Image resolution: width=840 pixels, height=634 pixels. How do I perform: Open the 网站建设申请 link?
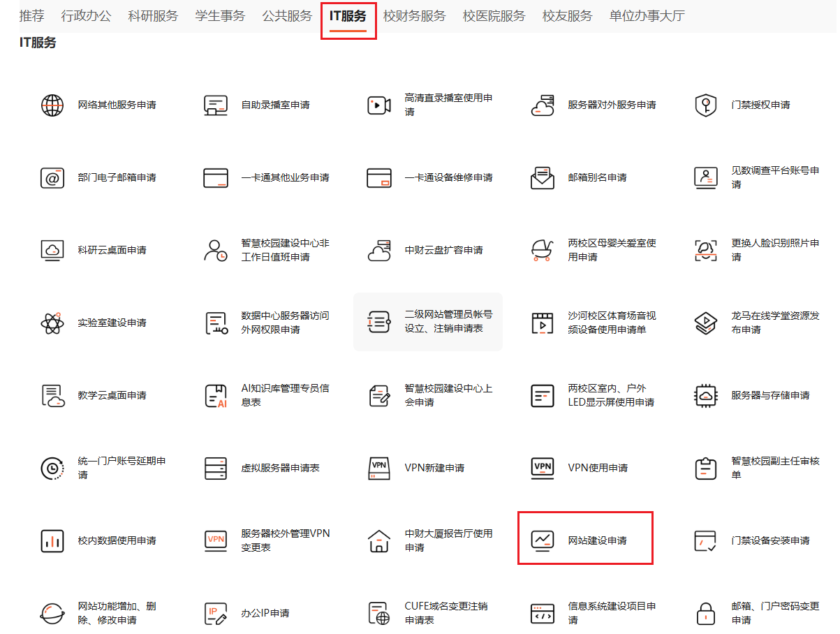(597, 540)
